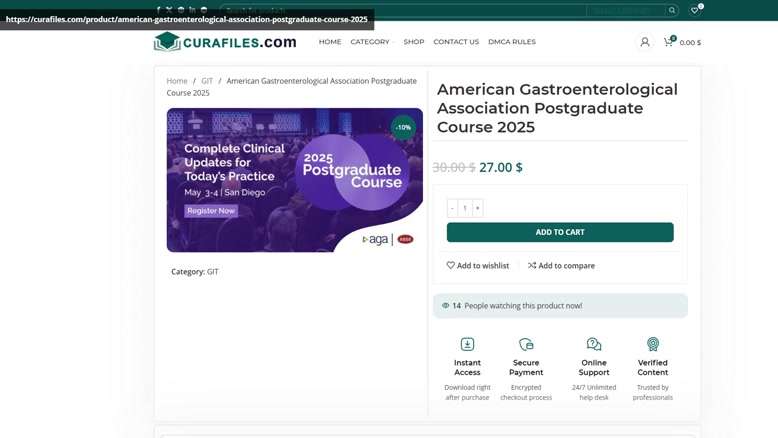Open the LinkedIn social icon

click(x=192, y=9)
